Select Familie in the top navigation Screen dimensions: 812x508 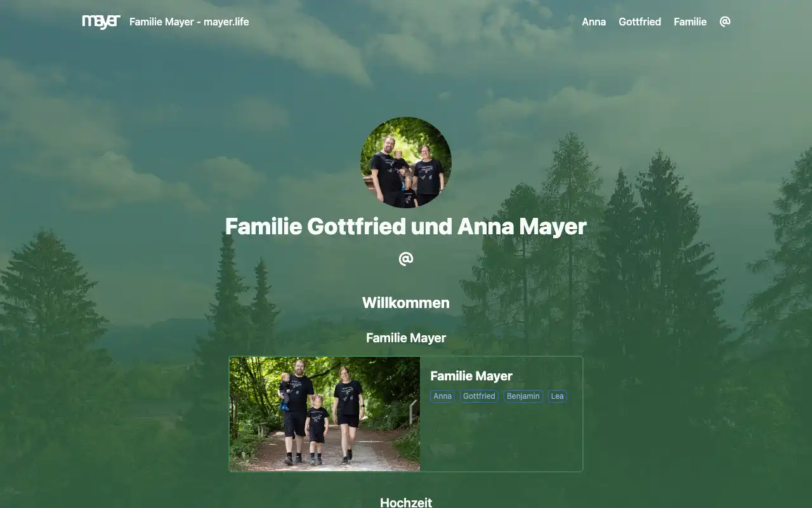click(690, 22)
